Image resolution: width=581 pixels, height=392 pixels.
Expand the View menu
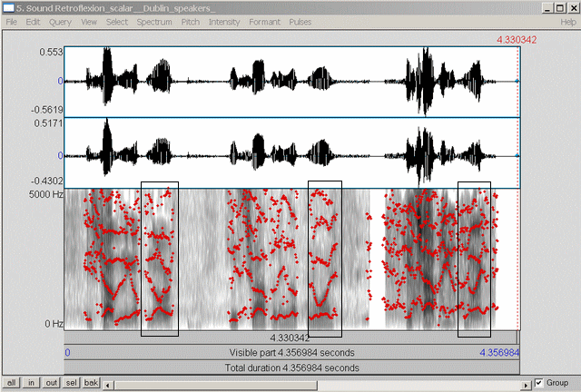(x=89, y=21)
